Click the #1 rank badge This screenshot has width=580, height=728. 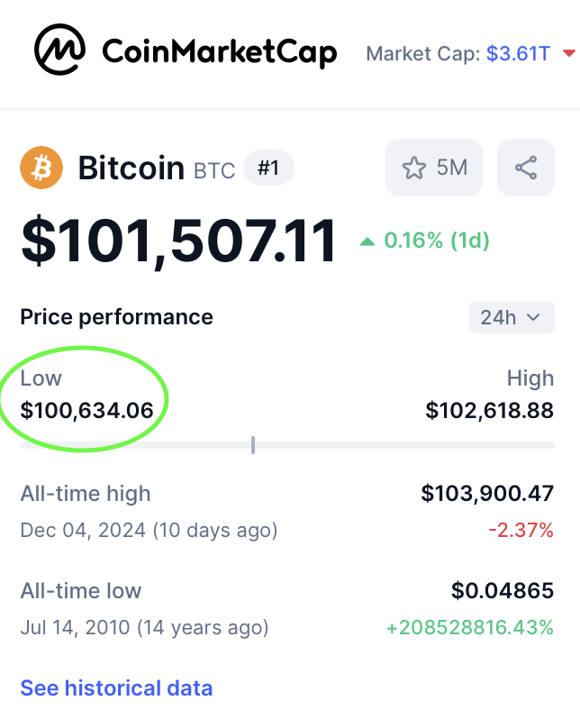(x=268, y=168)
